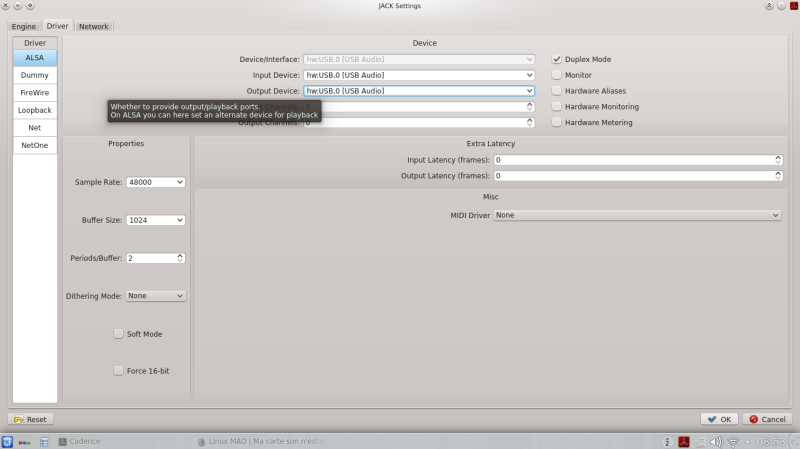Screen dimensions: 800x449
Task: Select the Loopback driver
Action: point(35,110)
